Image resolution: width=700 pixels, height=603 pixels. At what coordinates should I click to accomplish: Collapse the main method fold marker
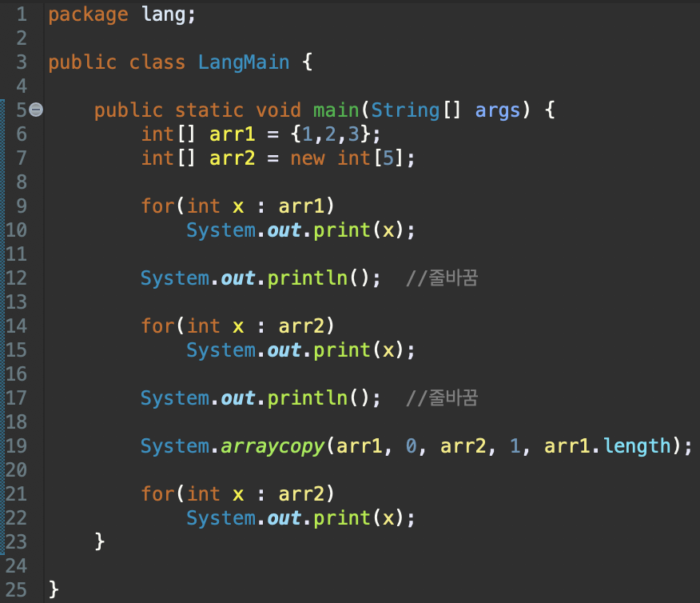[36, 110]
